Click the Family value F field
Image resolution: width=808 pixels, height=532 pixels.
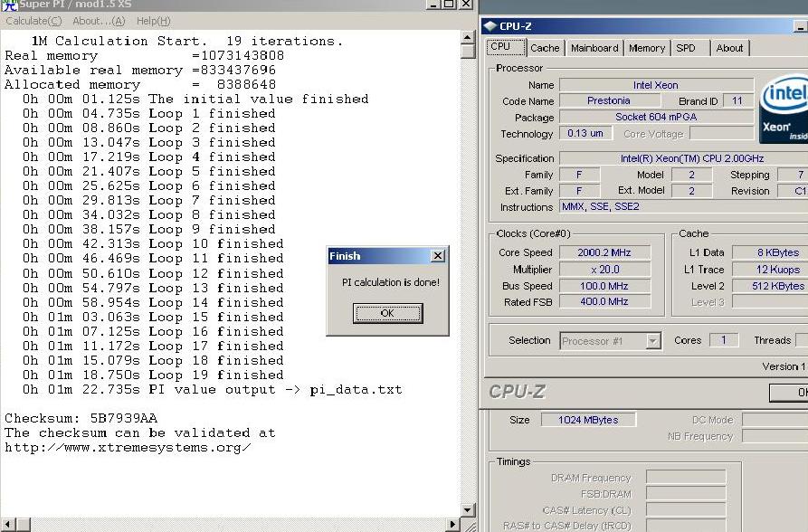[579, 175]
